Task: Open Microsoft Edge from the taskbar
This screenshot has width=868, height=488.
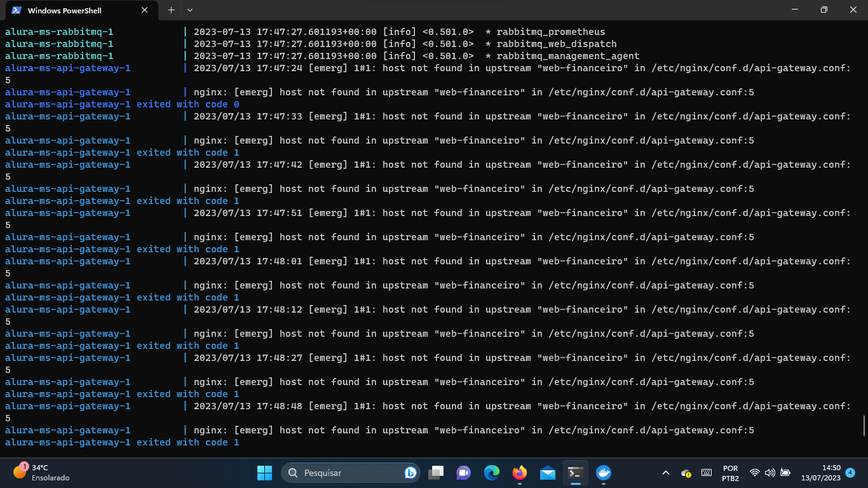Action: click(491, 473)
